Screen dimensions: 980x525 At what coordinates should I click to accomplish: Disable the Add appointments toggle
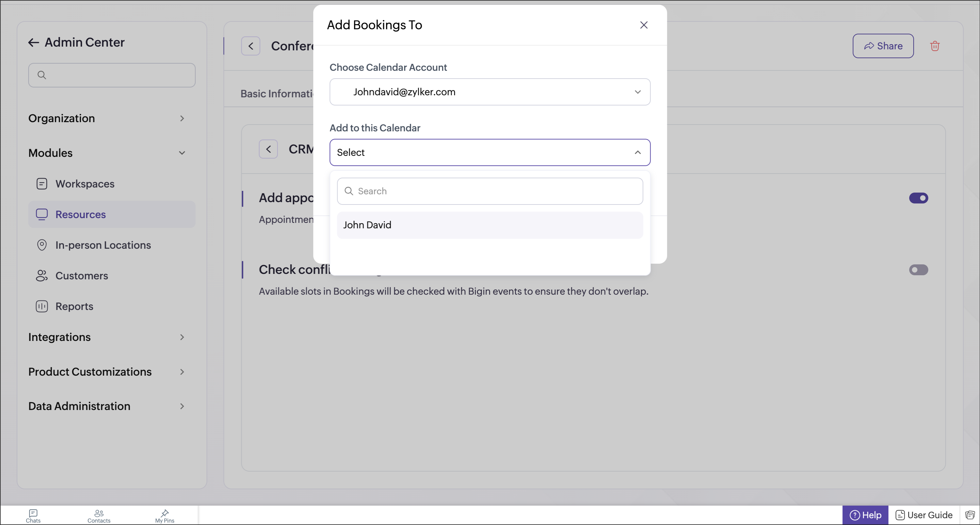918,198
